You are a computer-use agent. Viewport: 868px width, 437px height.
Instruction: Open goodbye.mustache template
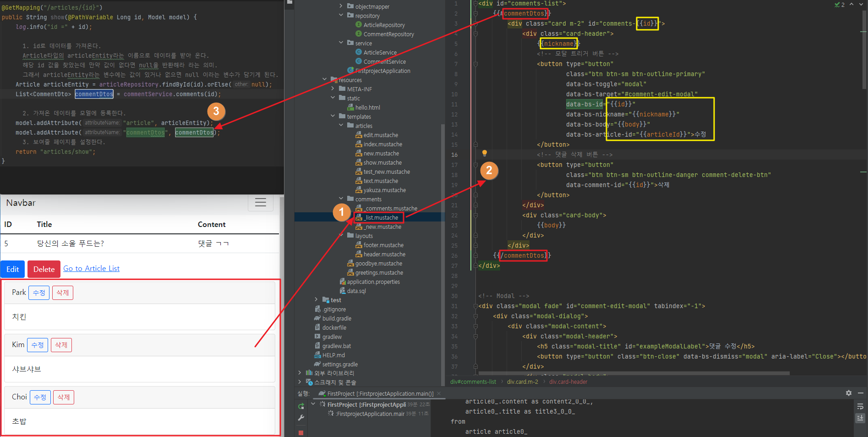point(375,264)
